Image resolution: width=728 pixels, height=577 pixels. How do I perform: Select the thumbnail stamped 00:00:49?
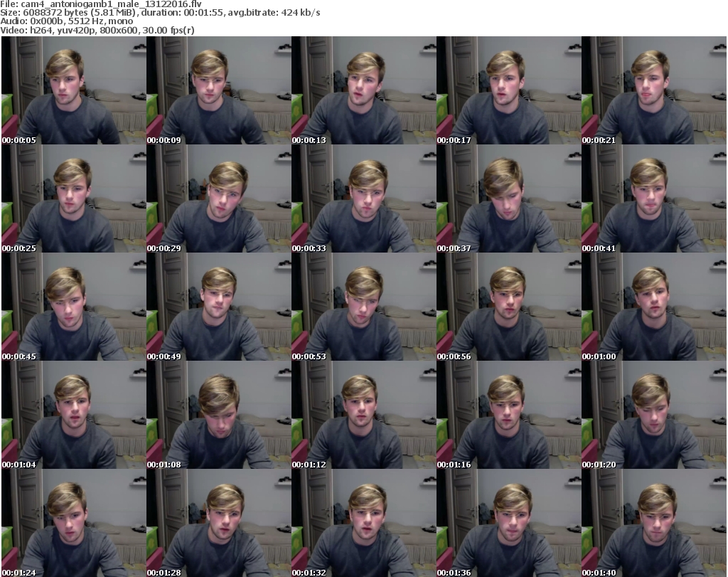tap(219, 307)
